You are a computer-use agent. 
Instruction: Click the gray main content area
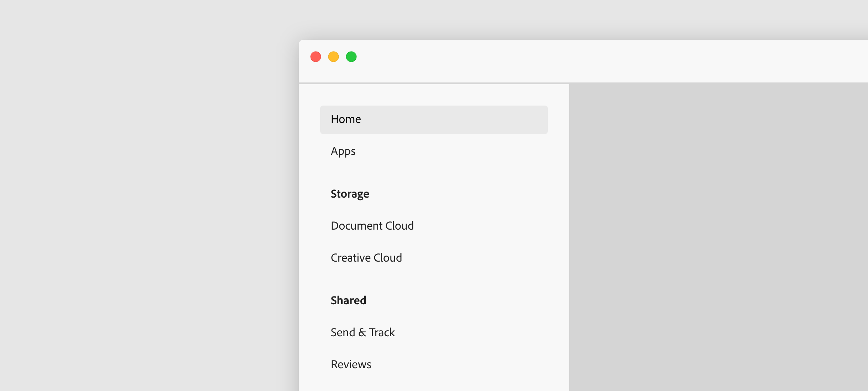tap(719, 235)
